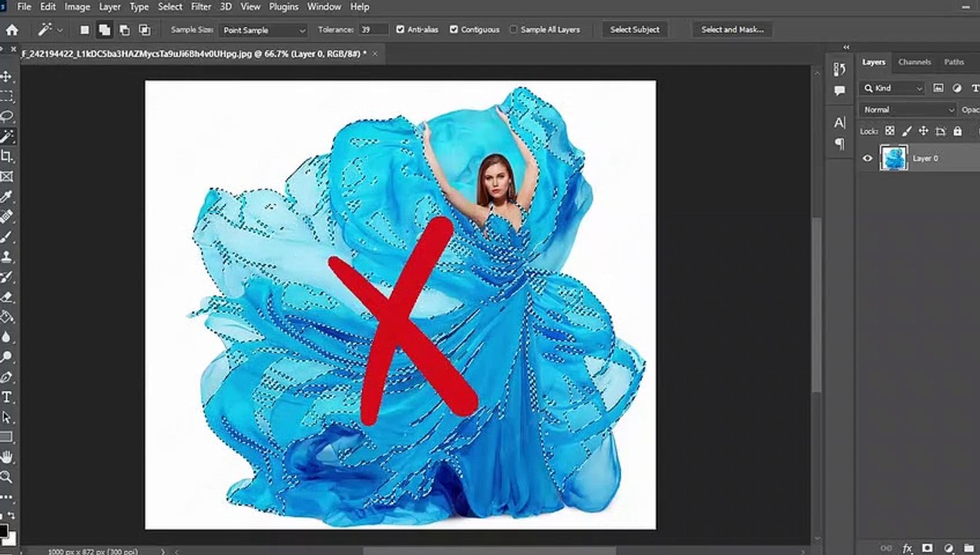Select the Zoom tool

coord(7,477)
